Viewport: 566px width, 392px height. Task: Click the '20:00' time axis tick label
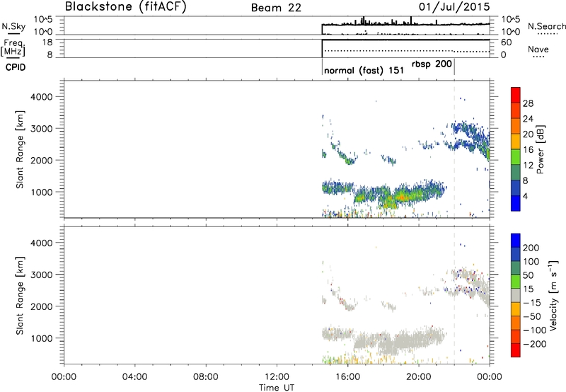[419, 377]
